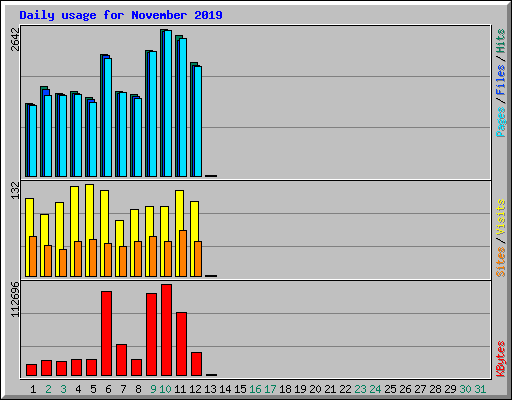This screenshot has width=512, height=400.
Task: Click day 1 on the x-axis
Action: click(33, 389)
